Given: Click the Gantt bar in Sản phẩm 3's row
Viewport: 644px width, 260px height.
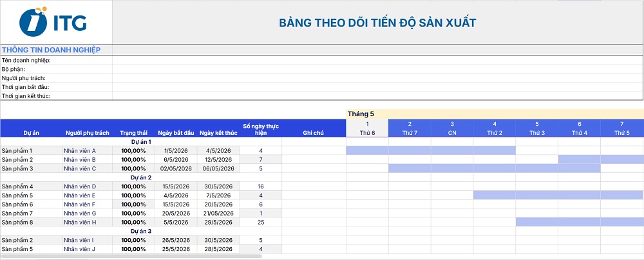Looking at the screenshot, I should pyautogui.click(x=495, y=168).
